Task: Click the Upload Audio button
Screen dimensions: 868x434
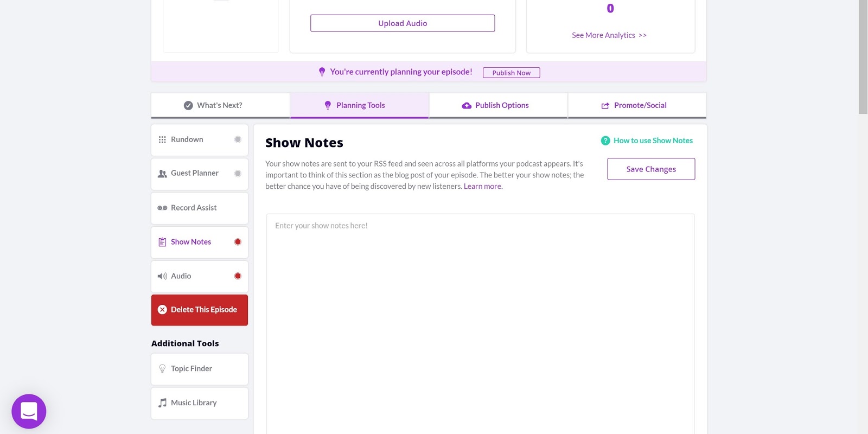Action: coord(403,23)
